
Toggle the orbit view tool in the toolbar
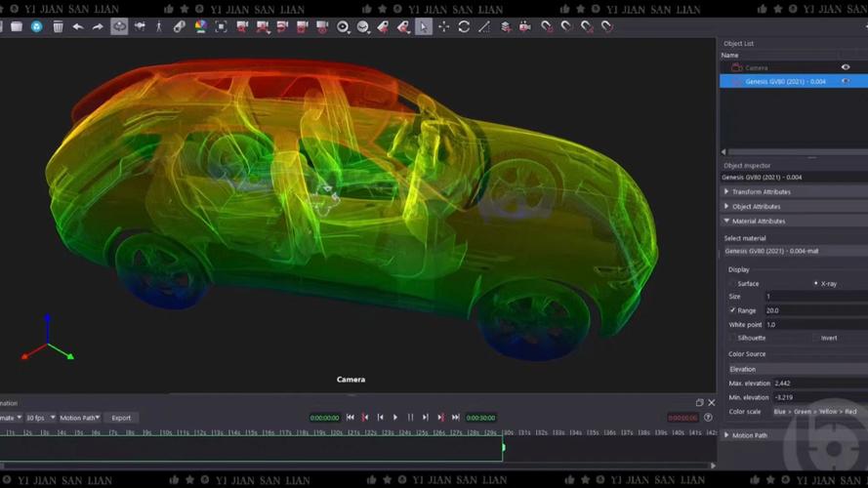(x=119, y=26)
